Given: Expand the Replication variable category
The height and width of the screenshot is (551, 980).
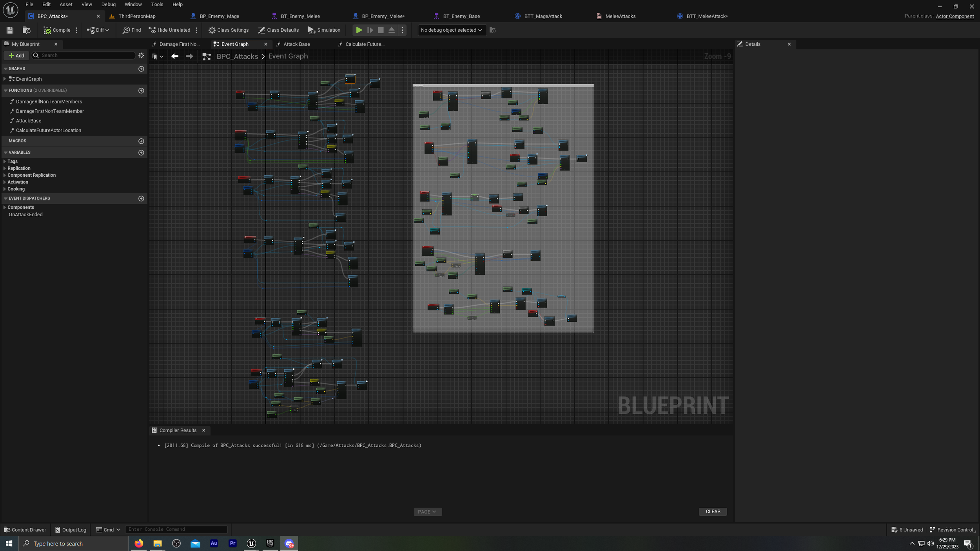Looking at the screenshot, I should tap(5, 169).
